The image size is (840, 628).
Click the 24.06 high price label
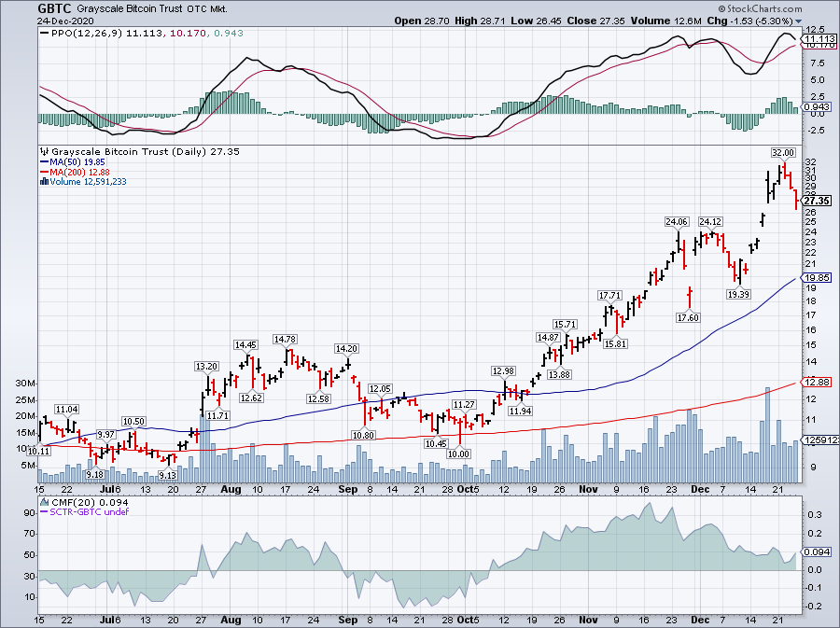pos(677,222)
